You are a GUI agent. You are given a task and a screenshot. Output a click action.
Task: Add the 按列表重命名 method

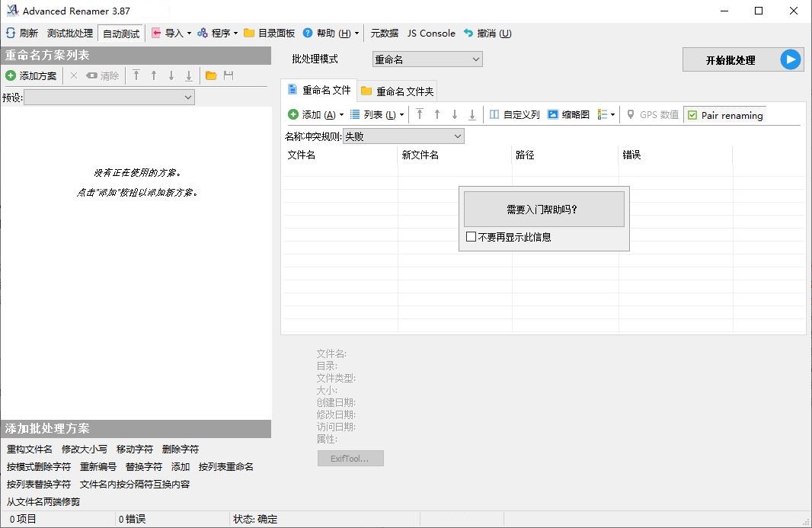(225, 467)
